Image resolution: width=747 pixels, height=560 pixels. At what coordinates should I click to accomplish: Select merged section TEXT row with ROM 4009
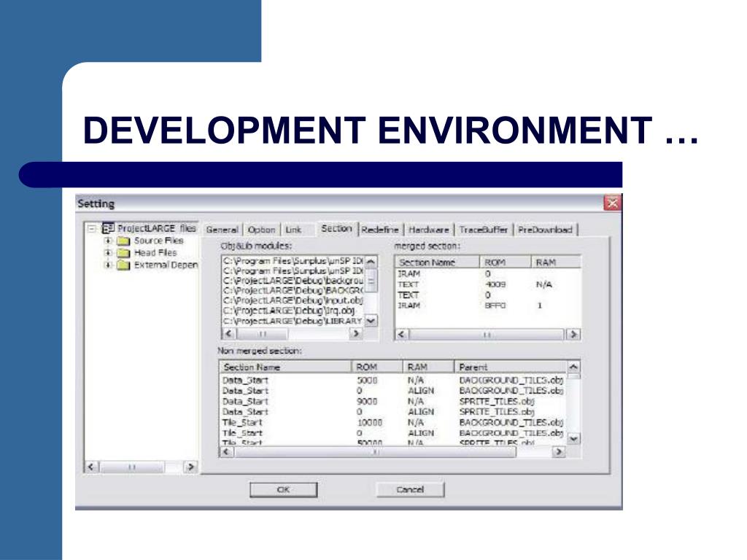tap(488, 284)
